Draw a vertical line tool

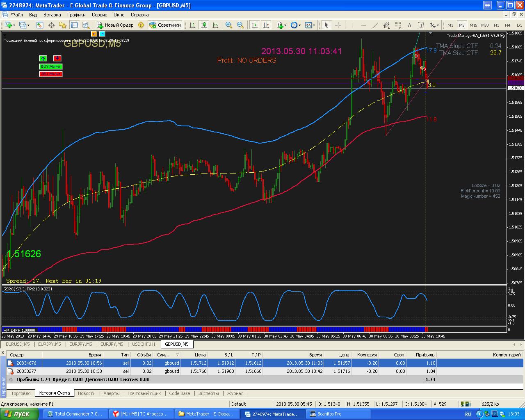point(352,25)
